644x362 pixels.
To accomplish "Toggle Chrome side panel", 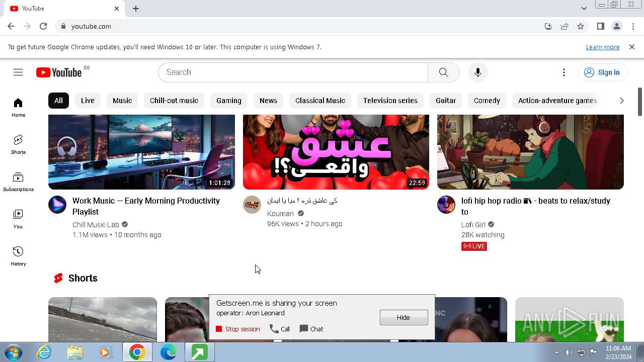I will point(600,26).
